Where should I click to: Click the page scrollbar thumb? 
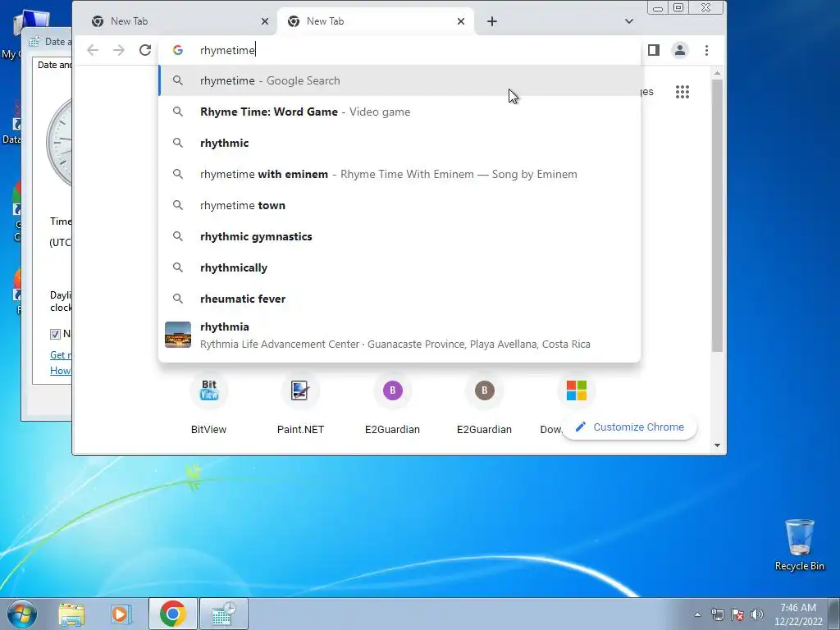coord(717,216)
